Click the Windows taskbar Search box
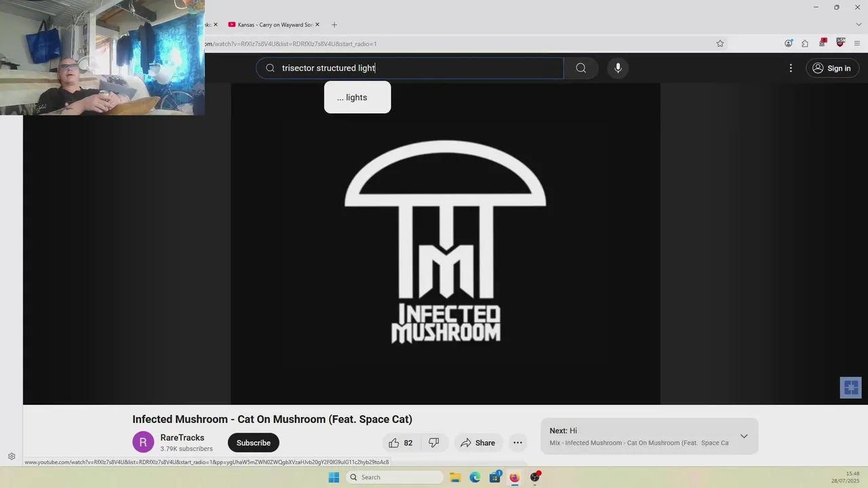The image size is (868, 488). 395,477
